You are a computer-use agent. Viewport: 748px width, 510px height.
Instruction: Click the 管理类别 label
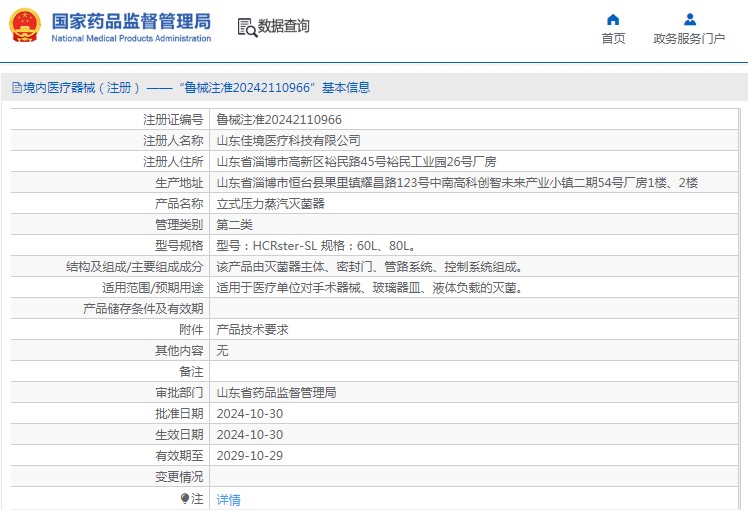point(179,224)
